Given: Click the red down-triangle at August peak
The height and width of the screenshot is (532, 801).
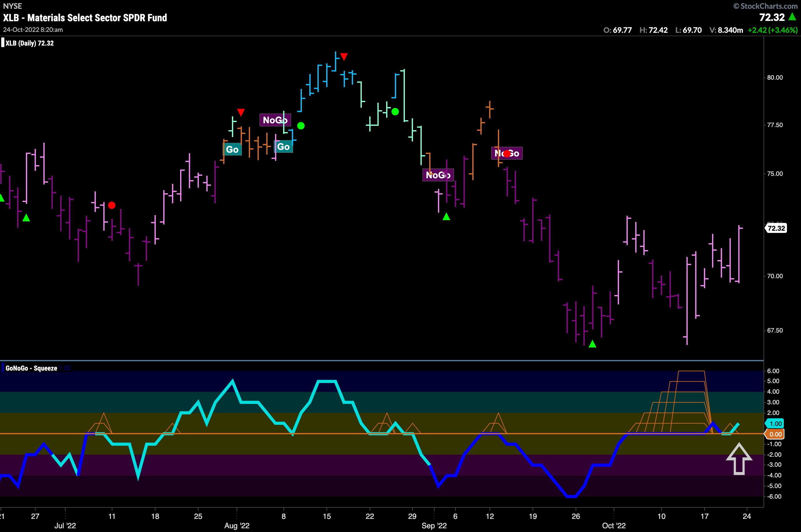Looking at the screenshot, I should (x=344, y=57).
